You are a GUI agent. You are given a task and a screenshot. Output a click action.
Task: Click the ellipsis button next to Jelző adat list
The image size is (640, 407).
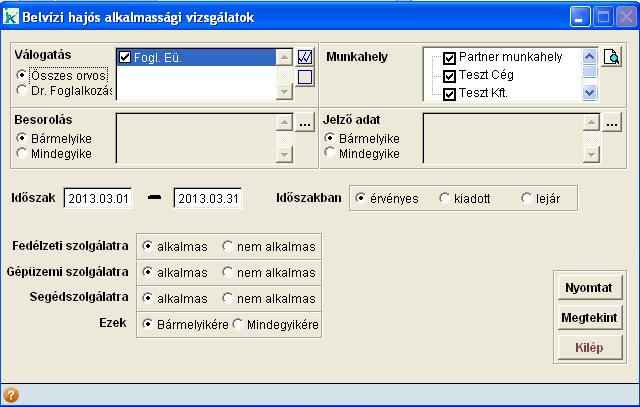click(612, 123)
